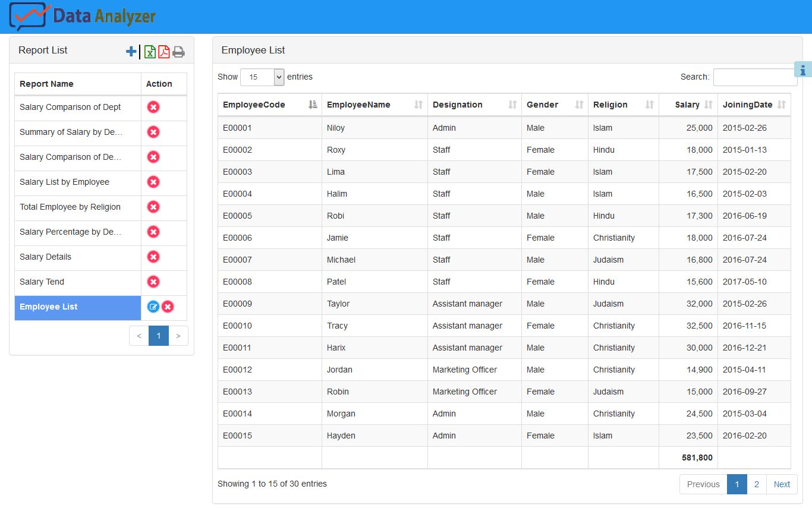Go to page 2 of employees

tap(756, 484)
